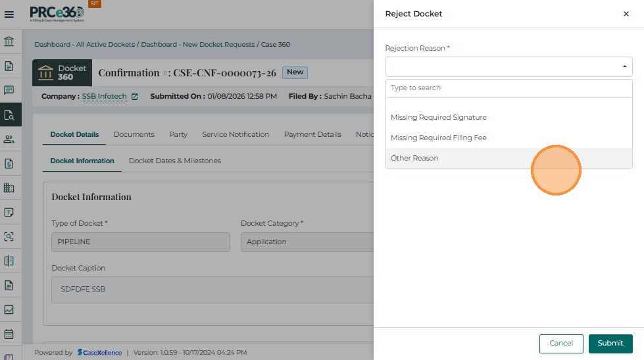Switch to the Documents tab
This screenshot has width=644, height=360.
click(134, 134)
